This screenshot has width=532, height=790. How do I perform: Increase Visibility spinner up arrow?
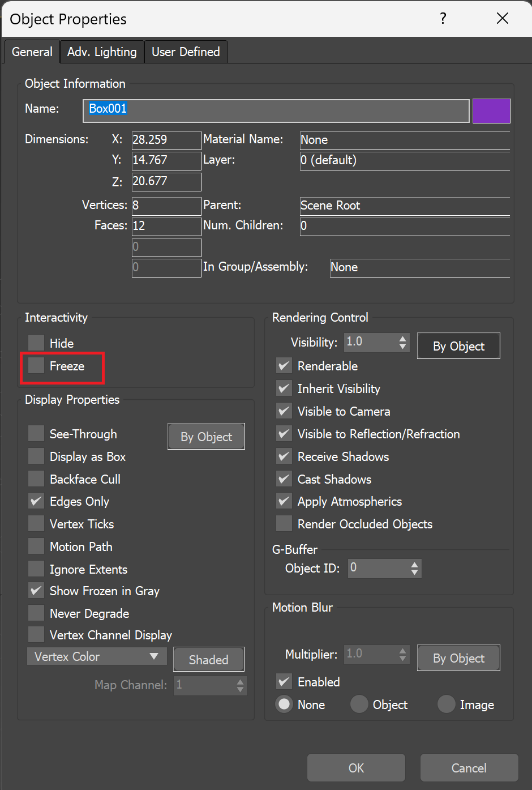coord(402,339)
